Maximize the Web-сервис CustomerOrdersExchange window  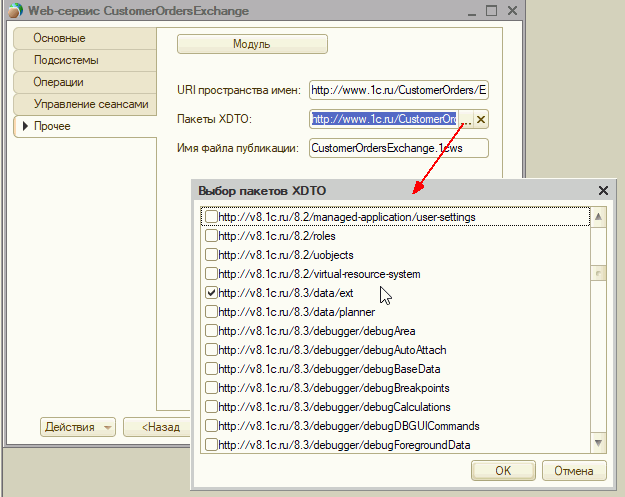pos(491,10)
